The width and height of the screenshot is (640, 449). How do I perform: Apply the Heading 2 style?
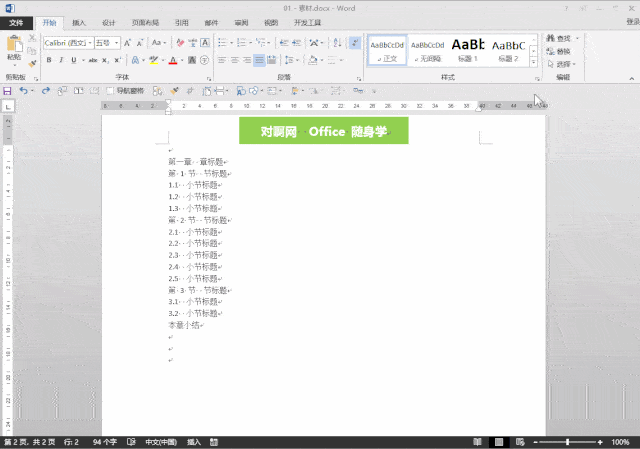point(508,50)
